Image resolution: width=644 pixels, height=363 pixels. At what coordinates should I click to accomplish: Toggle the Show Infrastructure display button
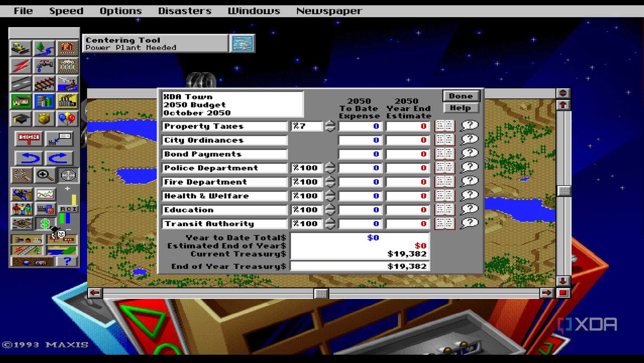tap(27, 250)
